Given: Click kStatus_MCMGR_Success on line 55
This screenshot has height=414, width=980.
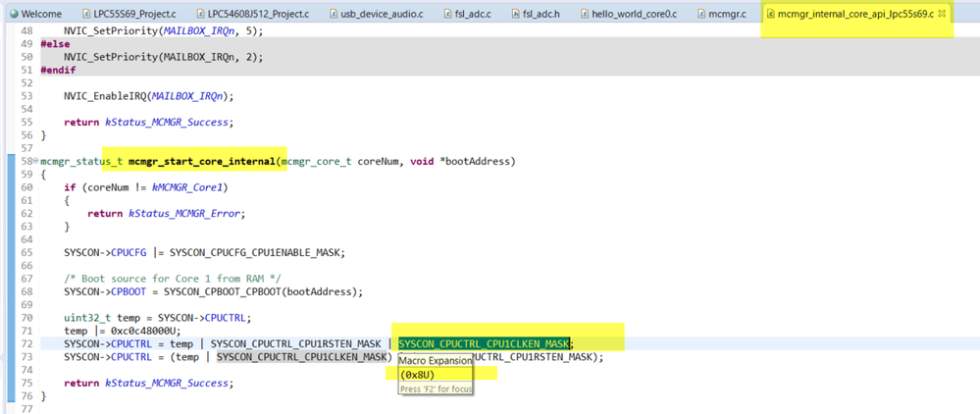Looking at the screenshot, I should 166,123.
